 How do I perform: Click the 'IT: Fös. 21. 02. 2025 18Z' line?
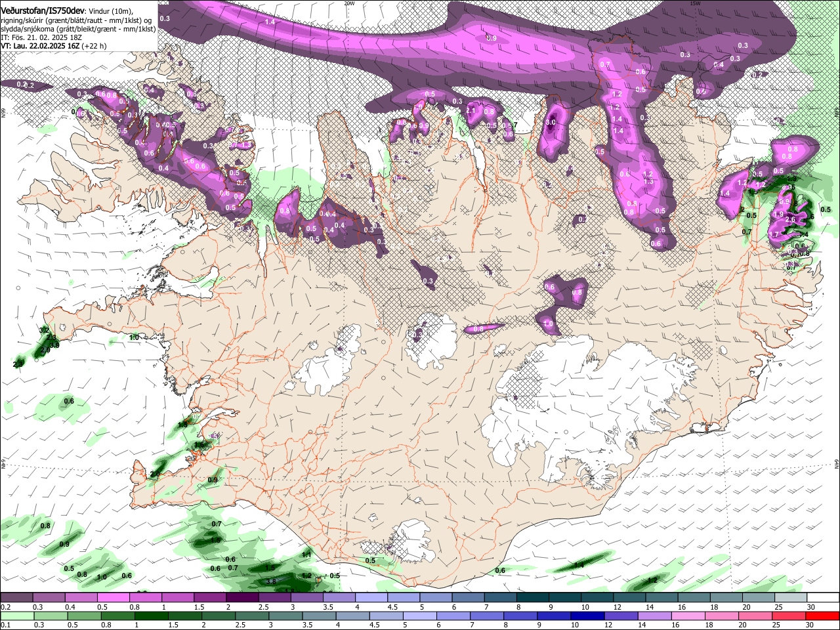click(x=40, y=37)
